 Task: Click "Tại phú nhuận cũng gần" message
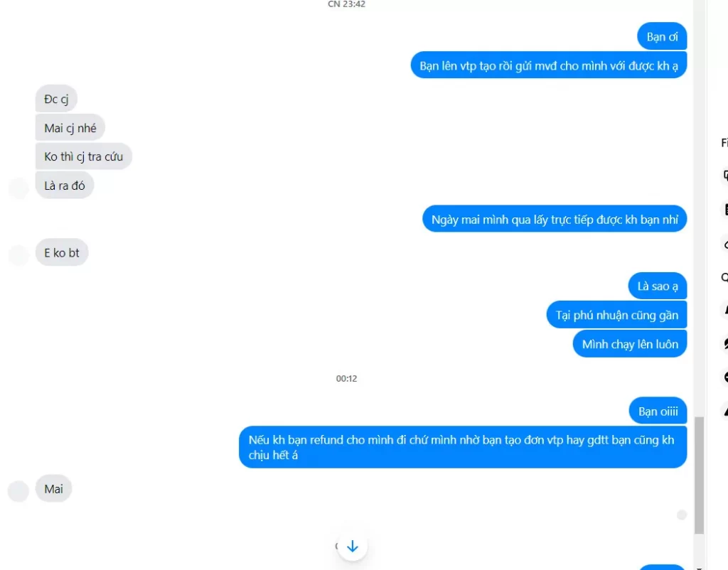[616, 315]
